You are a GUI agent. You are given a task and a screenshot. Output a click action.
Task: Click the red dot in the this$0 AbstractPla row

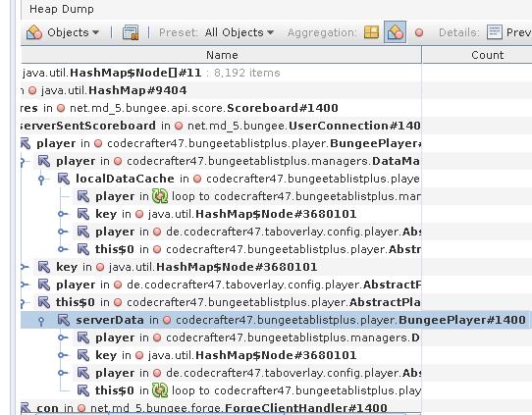coord(118,302)
